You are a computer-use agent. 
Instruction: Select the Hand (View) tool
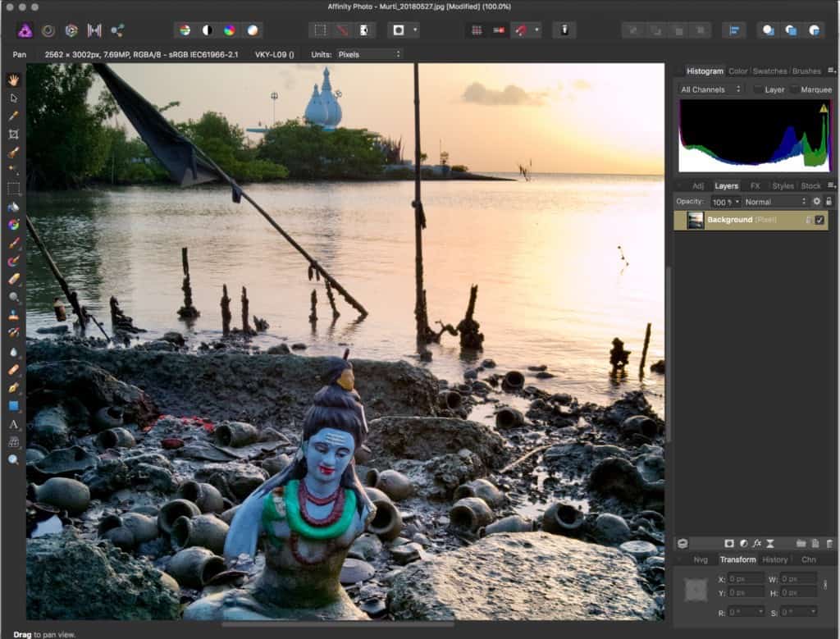click(13, 80)
